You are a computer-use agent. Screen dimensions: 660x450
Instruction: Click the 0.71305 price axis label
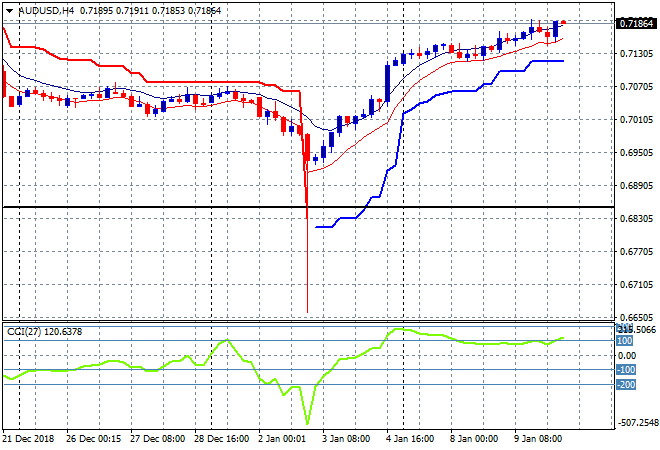(x=636, y=53)
